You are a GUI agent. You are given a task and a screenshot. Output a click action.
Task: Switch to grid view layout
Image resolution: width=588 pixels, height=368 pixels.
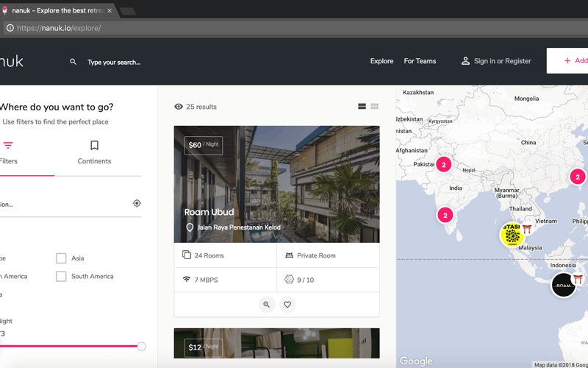tap(374, 107)
